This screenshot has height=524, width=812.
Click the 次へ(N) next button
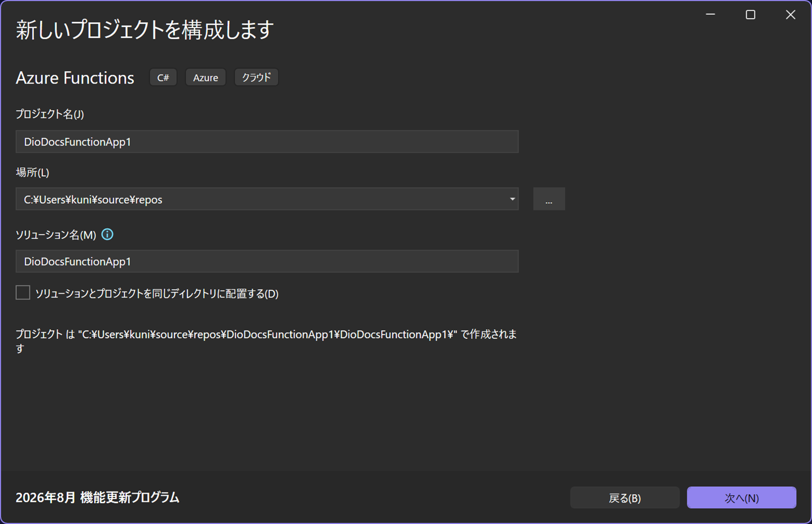click(741, 497)
